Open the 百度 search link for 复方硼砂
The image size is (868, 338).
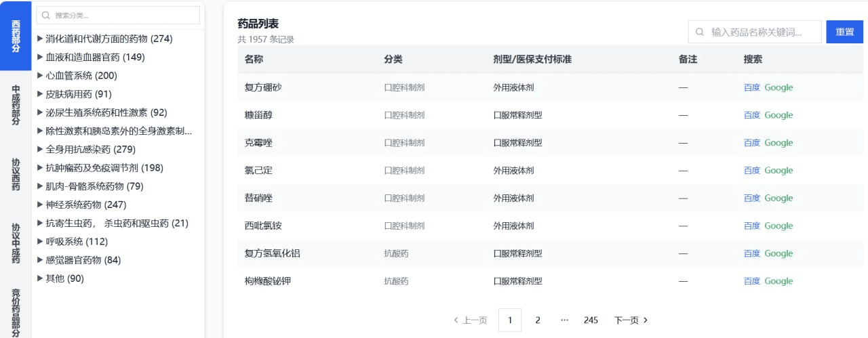752,87
